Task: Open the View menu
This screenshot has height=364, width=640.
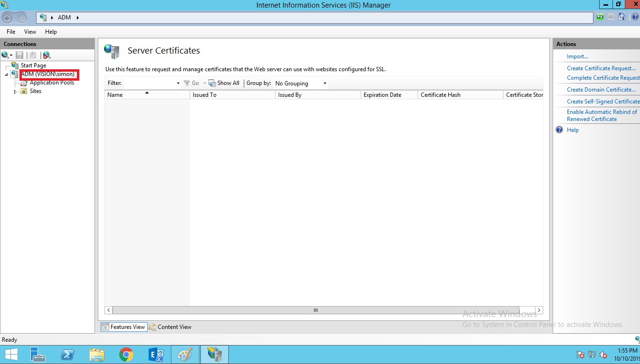Action: click(x=30, y=32)
